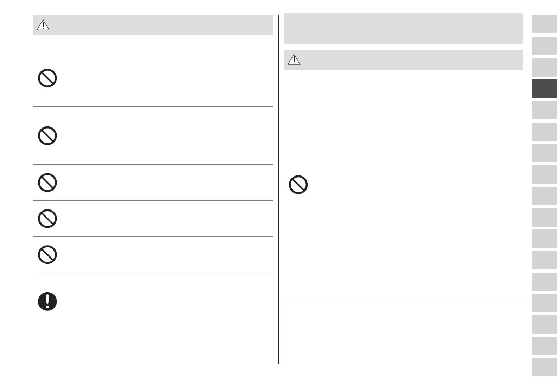Open the topmost side index tab
Viewport: 557px width, 392px height.
point(544,25)
